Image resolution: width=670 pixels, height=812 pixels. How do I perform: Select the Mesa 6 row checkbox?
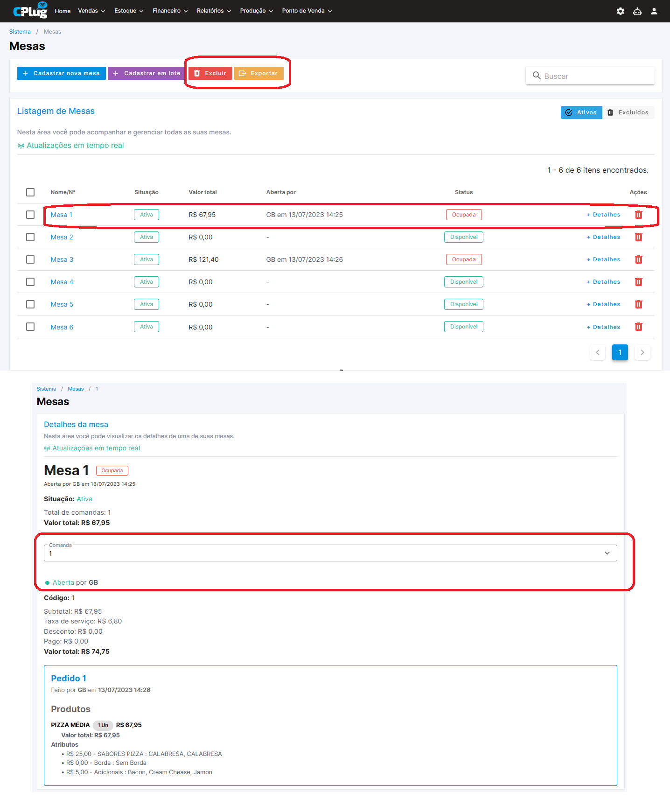(x=30, y=327)
